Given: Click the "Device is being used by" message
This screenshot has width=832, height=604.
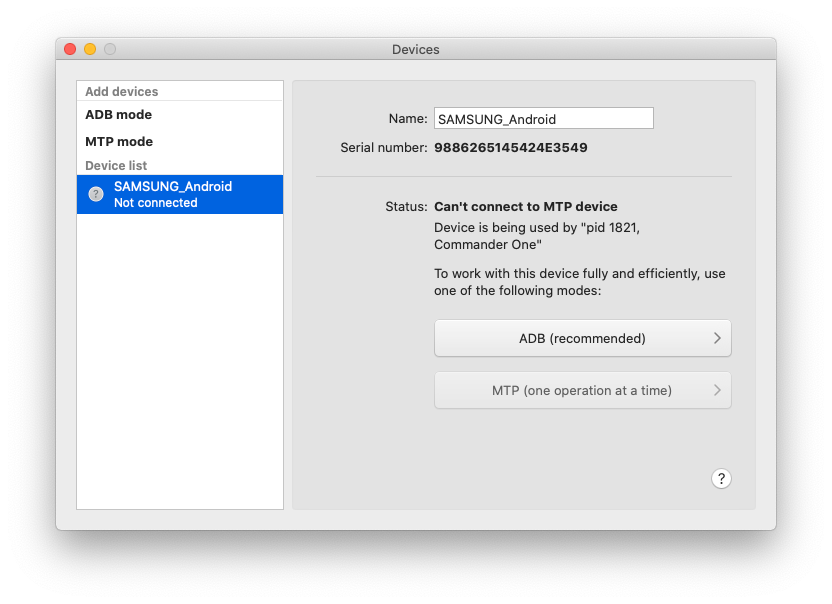Looking at the screenshot, I should pyautogui.click(x=537, y=236).
